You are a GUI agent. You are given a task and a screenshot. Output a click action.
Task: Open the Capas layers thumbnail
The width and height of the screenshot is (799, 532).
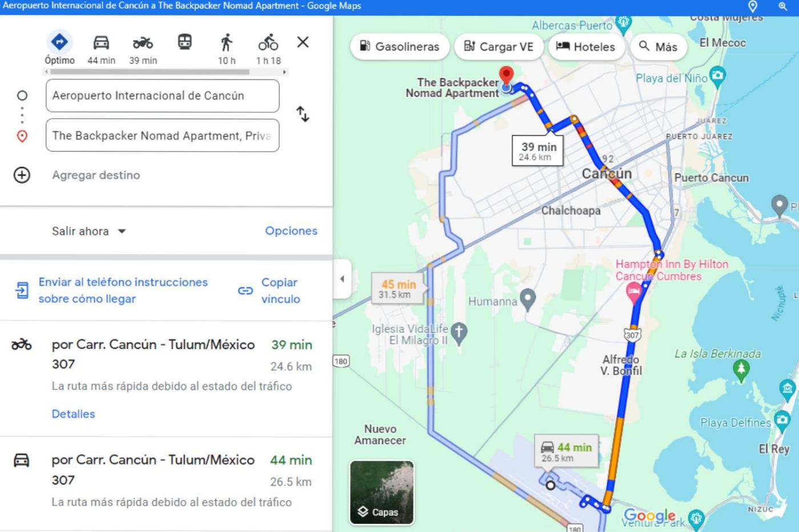382,492
